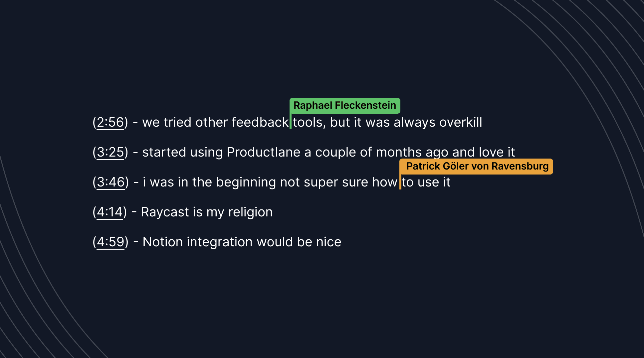Click the Raphael Fleckenstein cursor label

coord(344,106)
